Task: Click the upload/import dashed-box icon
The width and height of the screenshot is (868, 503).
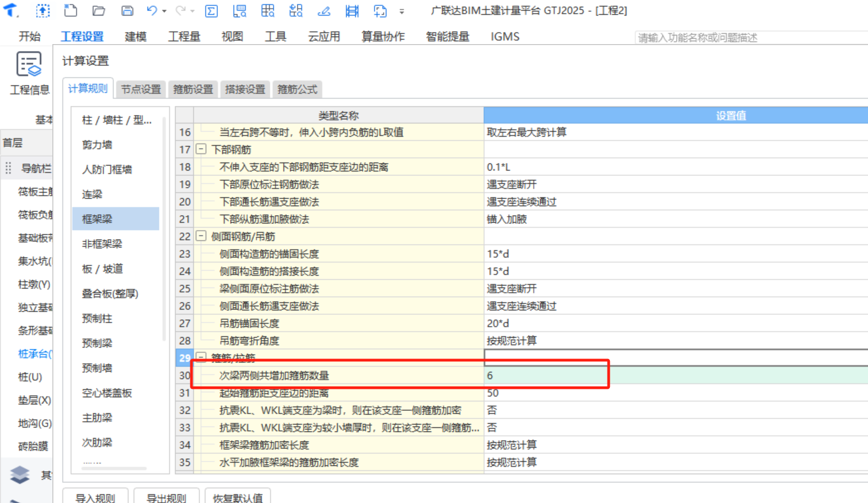Action: pyautogui.click(x=42, y=10)
